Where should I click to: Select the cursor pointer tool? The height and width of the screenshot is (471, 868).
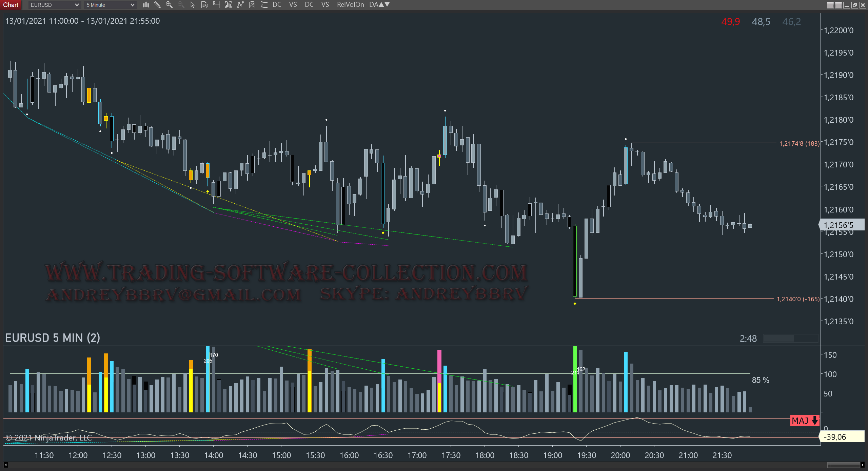[x=193, y=5]
